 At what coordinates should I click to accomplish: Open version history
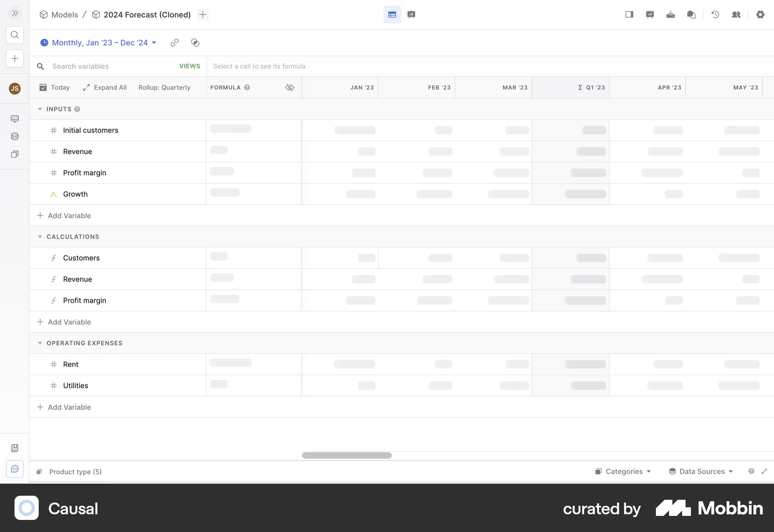(x=715, y=15)
